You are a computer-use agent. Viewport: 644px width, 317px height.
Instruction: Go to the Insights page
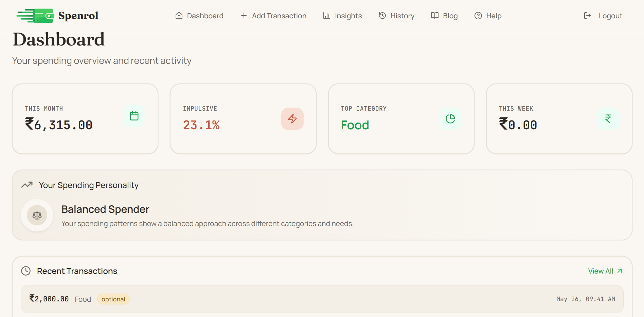coord(342,16)
